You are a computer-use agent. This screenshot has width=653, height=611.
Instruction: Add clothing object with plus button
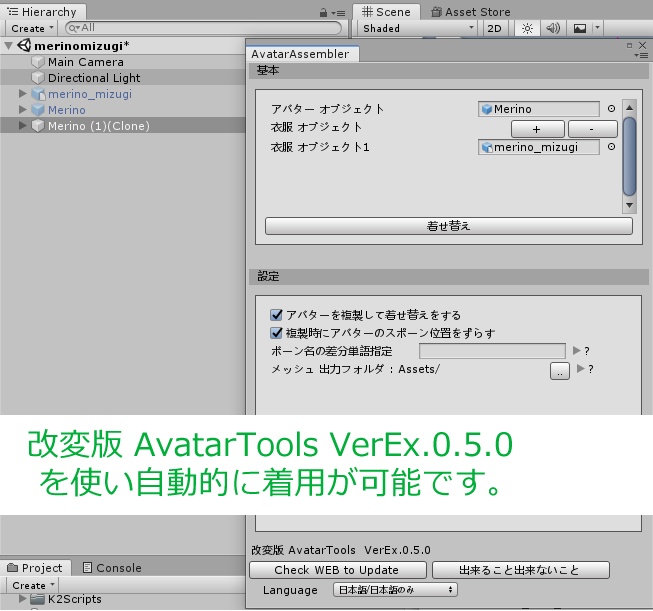[x=538, y=129]
